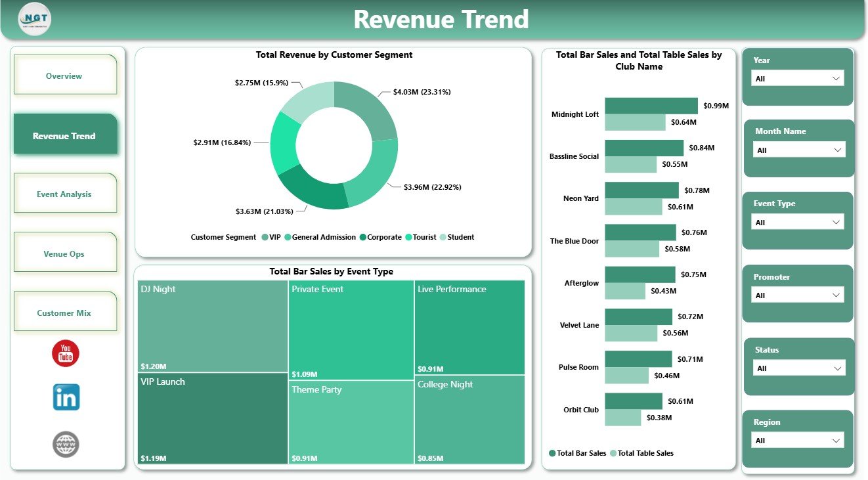The width and height of the screenshot is (868, 480).
Task: Click the Velvet Lane axis label
Action: tap(579, 325)
